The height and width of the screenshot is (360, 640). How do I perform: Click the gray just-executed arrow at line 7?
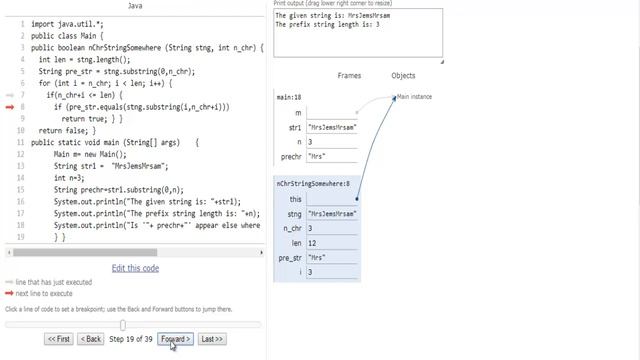pyautogui.click(x=10, y=95)
